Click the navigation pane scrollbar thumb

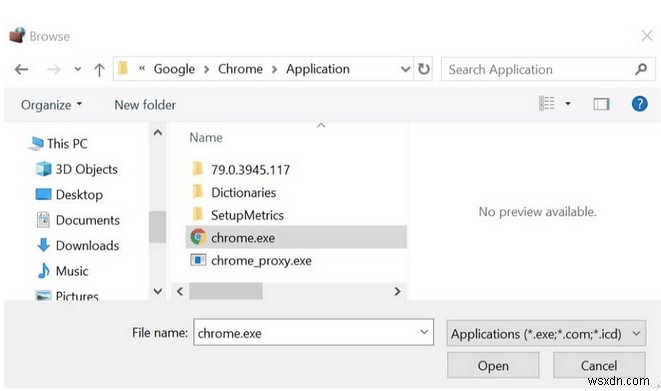[x=158, y=227]
